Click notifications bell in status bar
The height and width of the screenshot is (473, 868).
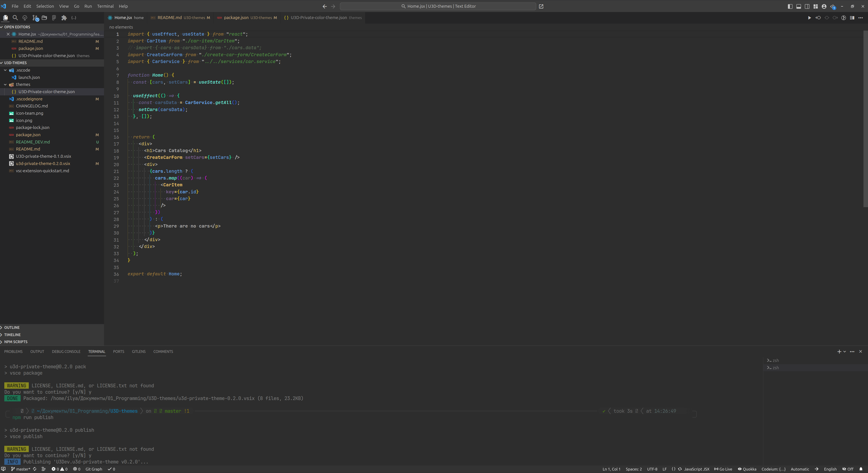pos(861,469)
